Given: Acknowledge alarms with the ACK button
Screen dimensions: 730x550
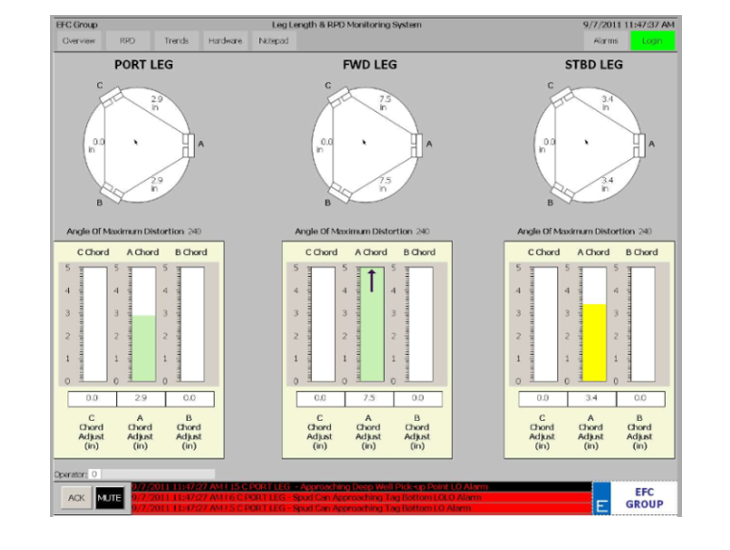Looking at the screenshot, I should (76, 498).
